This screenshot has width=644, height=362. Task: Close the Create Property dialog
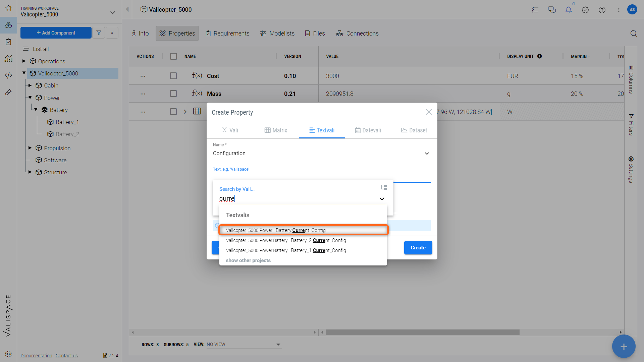click(429, 112)
